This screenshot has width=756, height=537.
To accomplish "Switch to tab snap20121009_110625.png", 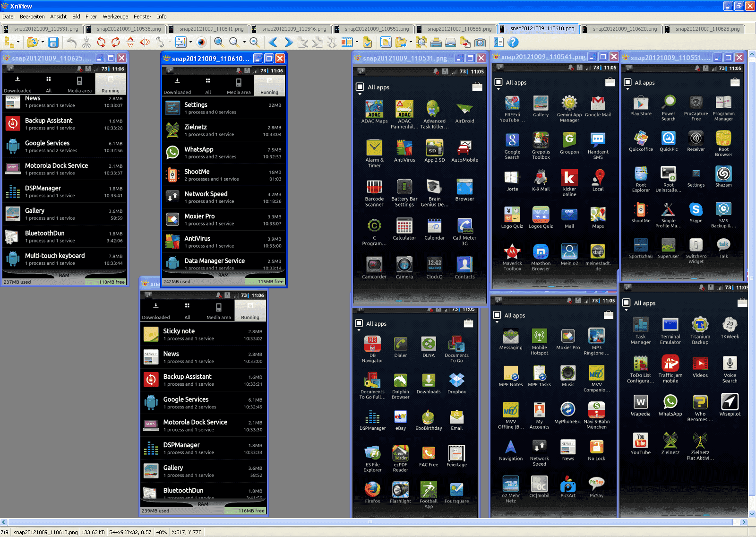I will (x=704, y=29).
